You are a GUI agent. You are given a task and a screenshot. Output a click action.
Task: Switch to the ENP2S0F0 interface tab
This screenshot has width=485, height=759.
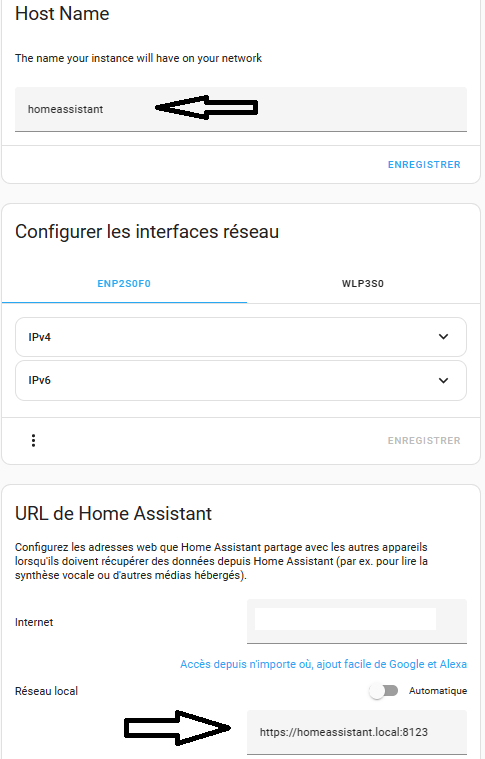tap(124, 284)
